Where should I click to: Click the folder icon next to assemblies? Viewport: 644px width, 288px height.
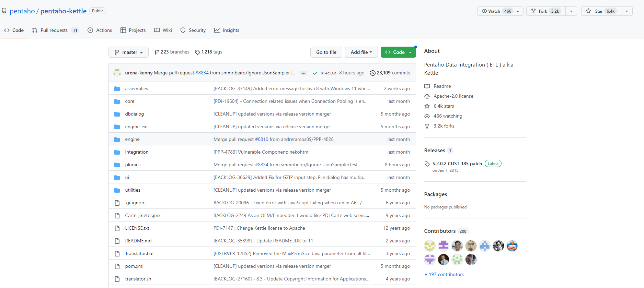tap(117, 89)
